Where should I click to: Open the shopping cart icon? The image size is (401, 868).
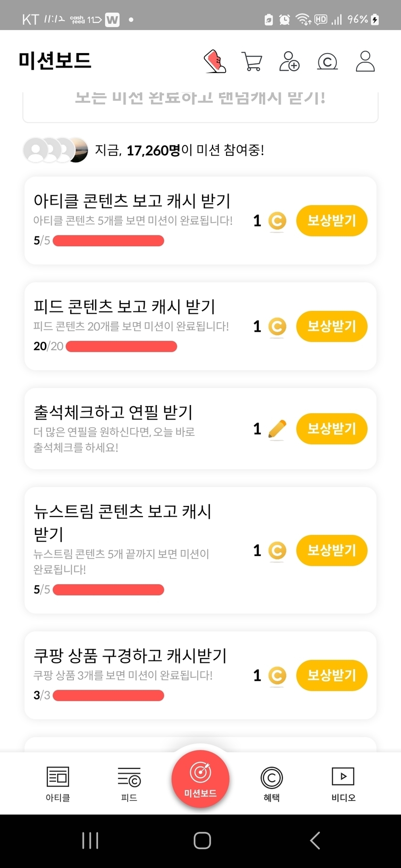click(x=252, y=62)
